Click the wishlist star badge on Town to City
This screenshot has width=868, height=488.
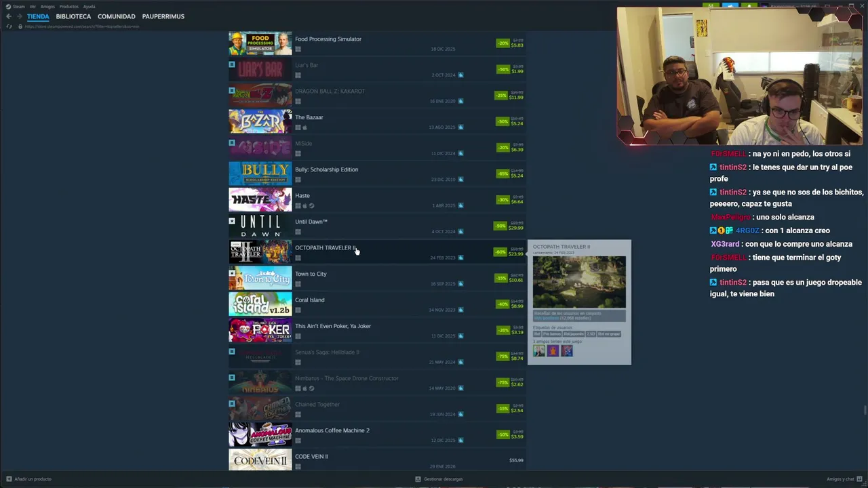click(x=232, y=273)
